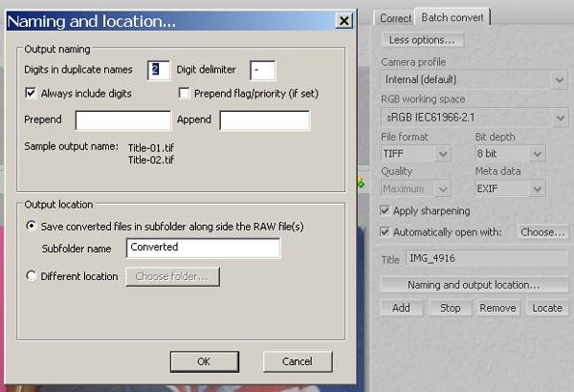Toggle Apply sharpening checkbox
The width and height of the screenshot is (574, 392).
tap(385, 210)
